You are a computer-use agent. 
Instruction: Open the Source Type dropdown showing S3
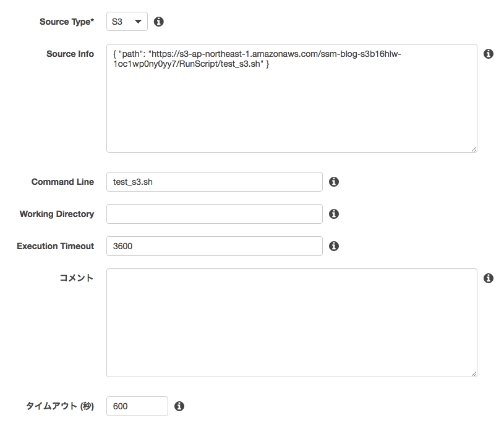click(x=127, y=21)
